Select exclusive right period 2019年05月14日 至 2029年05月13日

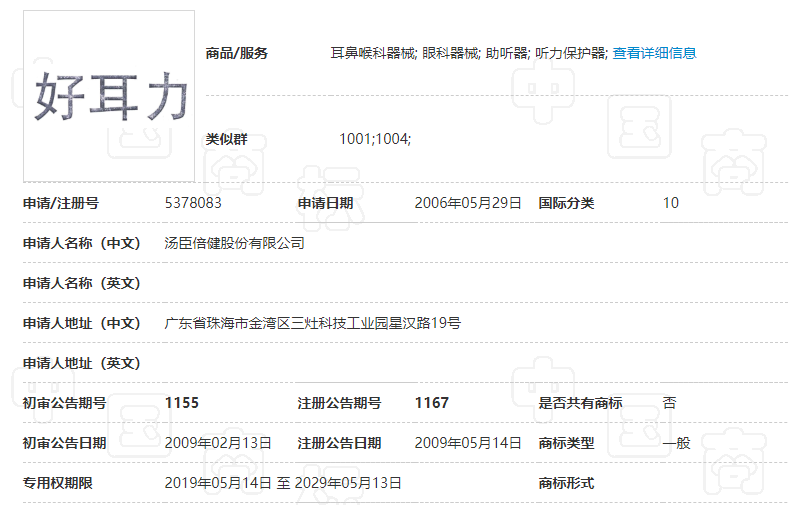283,483
